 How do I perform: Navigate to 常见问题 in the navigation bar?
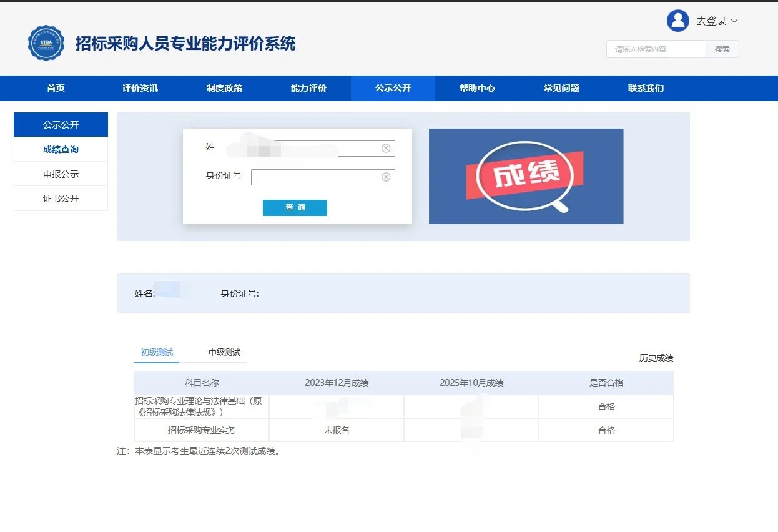tap(561, 88)
